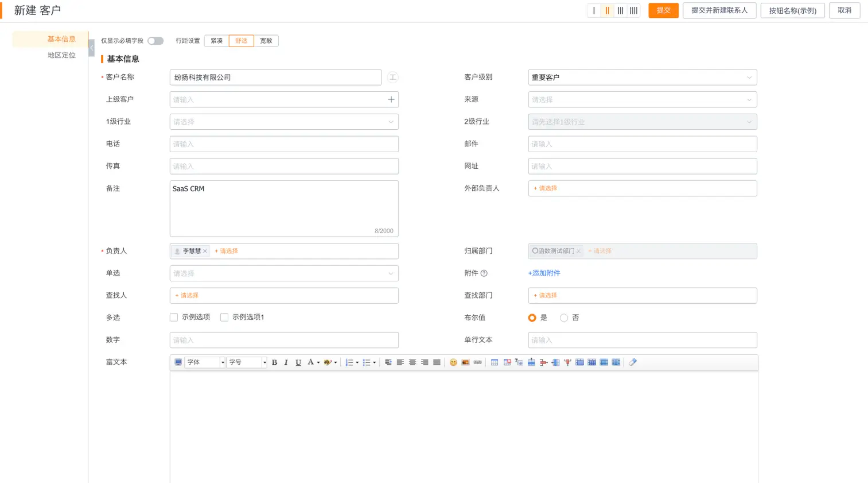Click plus icon in 上级客户 field
868x483 pixels.
pos(391,100)
